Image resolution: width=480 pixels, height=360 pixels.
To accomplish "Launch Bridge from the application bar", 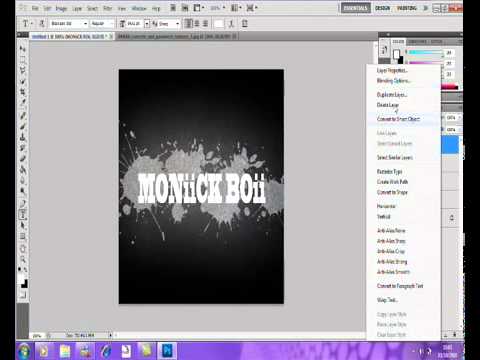I will pyautogui.click(x=173, y=8).
